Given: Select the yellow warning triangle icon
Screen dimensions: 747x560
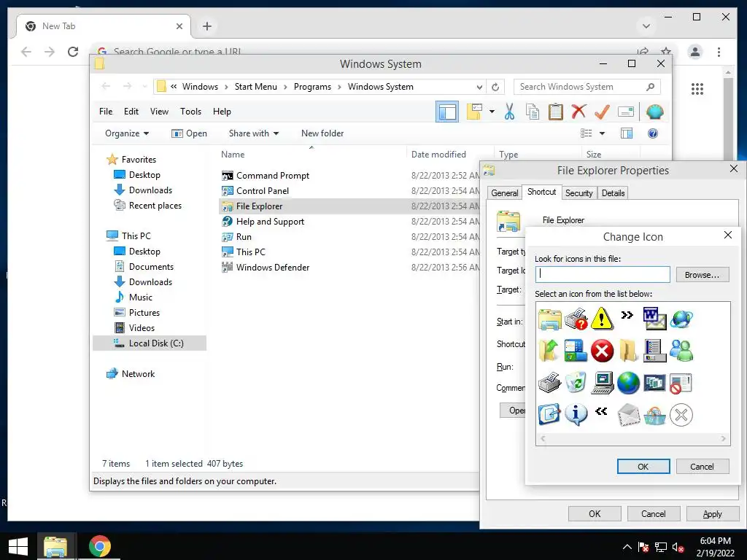Looking at the screenshot, I should [x=602, y=319].
